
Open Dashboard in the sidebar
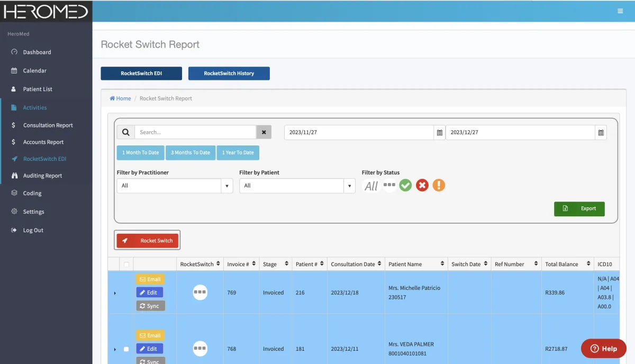pyautogui.click(x=37, y=52)
